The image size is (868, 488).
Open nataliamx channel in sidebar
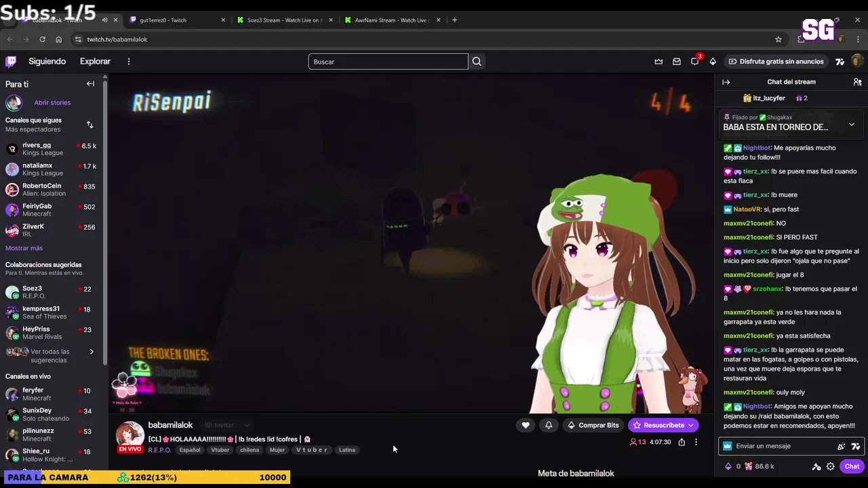coord(52,169)
